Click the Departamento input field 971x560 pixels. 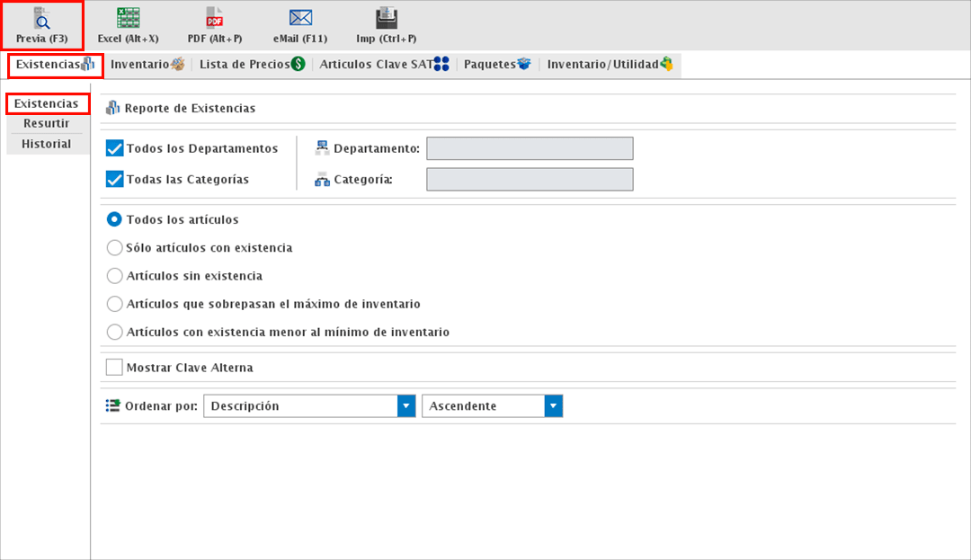click(x=530, y=147)
